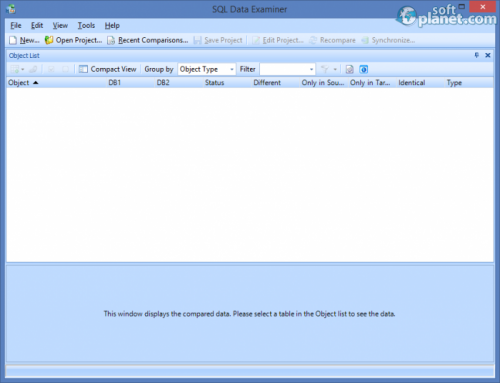Click the Status column header
This screenshot has width=500, height=383.
pyautogui.click(x=214, y=83)
